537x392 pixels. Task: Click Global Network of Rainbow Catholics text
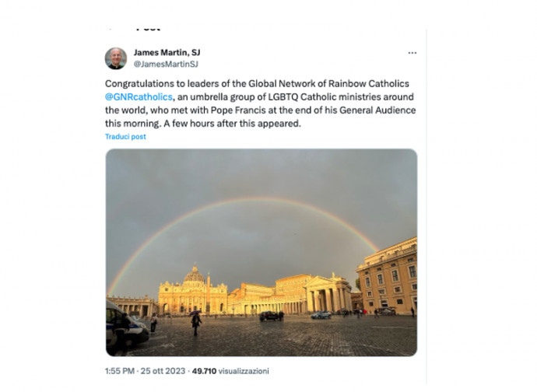tap(328, 84)
